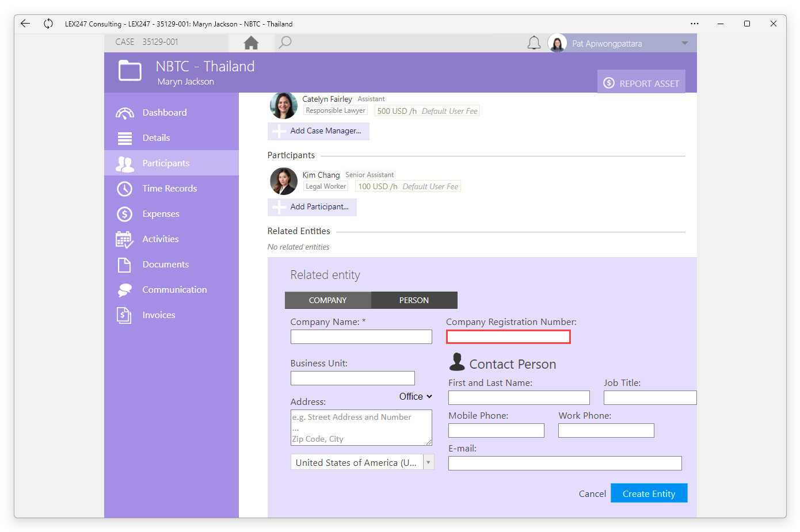Open the window more options ellipsis
This screenshot has width=800, height=532.
(x=695, y=24)
